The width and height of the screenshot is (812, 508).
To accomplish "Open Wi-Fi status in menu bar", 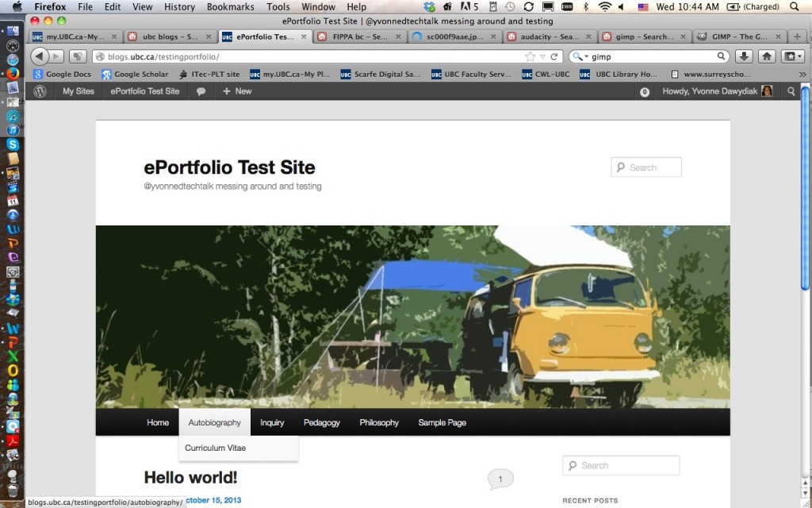I will click(x=604, y=6).
